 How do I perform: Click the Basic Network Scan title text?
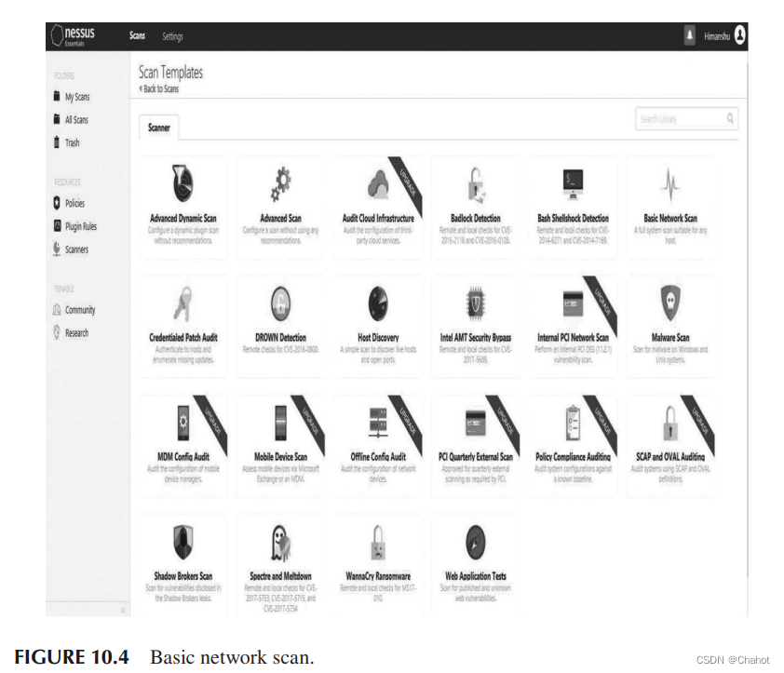(670, 219)
